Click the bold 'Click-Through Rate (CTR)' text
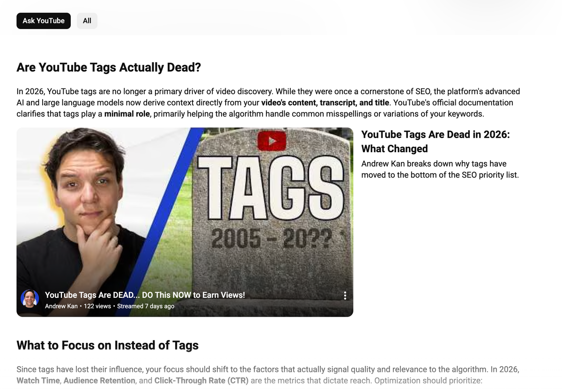562x392 pixels. pos(201,380)
